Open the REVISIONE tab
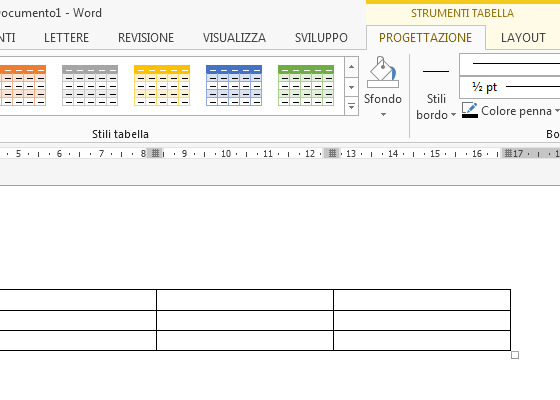Image resolution: width=560 pixels, height=400 pixels. (x=146, y=38)
